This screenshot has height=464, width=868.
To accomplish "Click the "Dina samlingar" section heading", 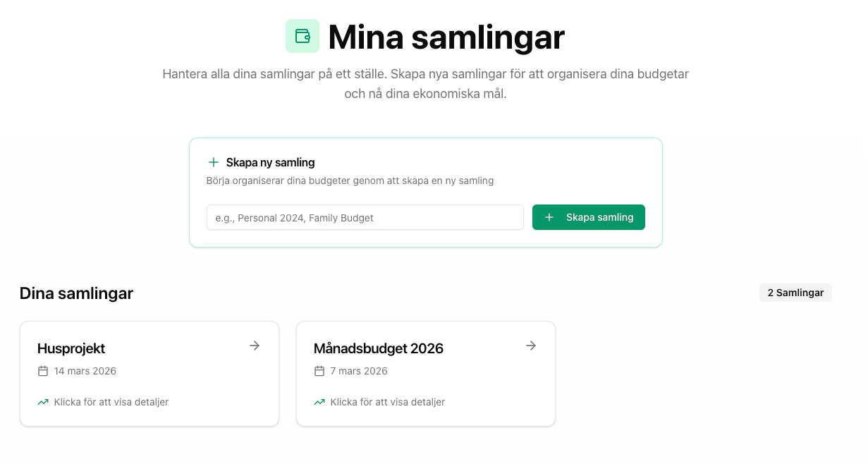I will [x=76, y=293].
